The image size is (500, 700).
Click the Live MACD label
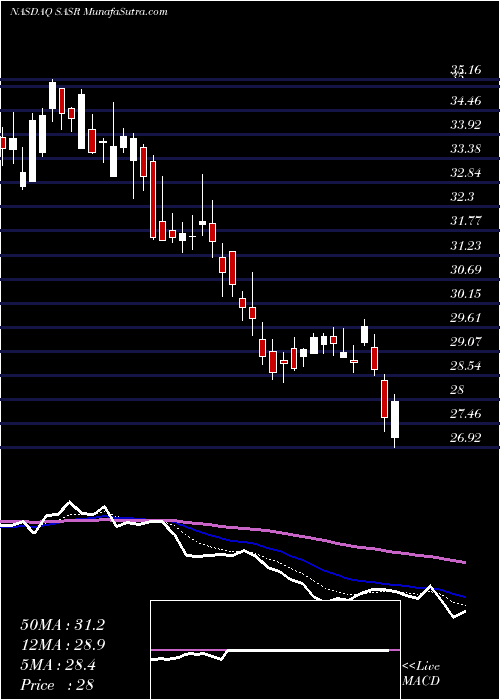click(421, 674)
